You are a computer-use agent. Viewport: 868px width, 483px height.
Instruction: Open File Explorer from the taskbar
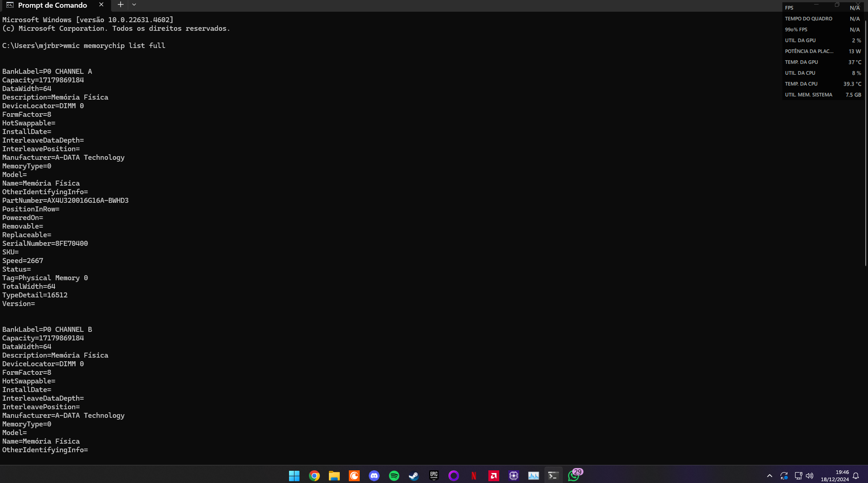(334, 476)
